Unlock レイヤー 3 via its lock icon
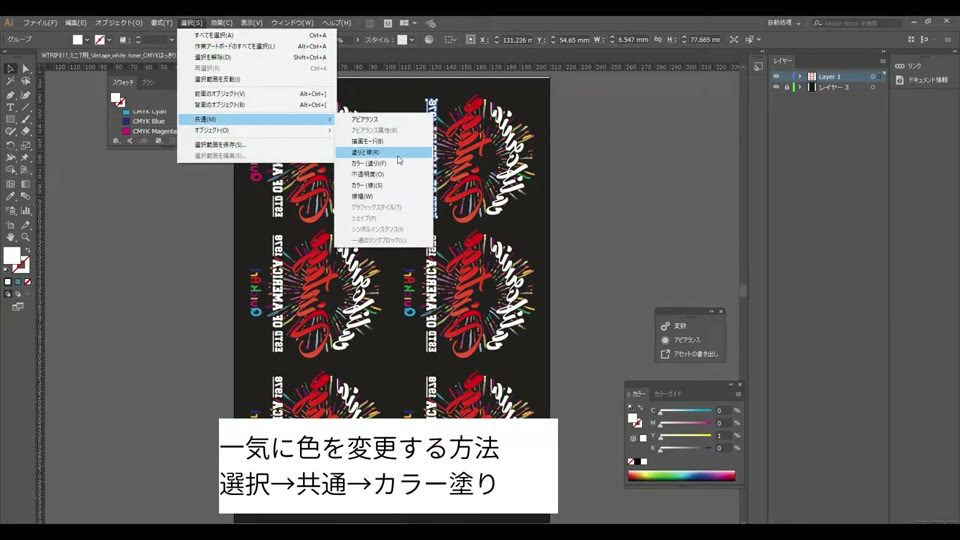Screen dimensions: 960x540 click(787, 88)
